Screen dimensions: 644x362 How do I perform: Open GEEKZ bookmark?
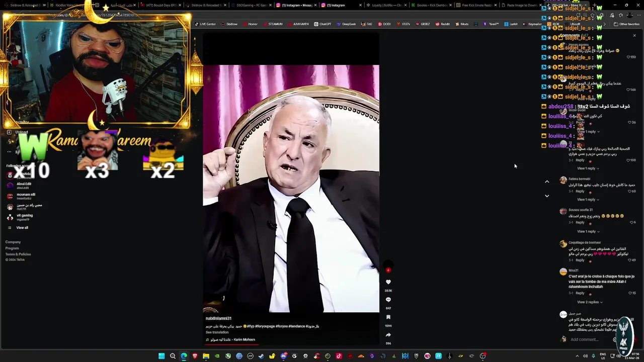(423, 24)
